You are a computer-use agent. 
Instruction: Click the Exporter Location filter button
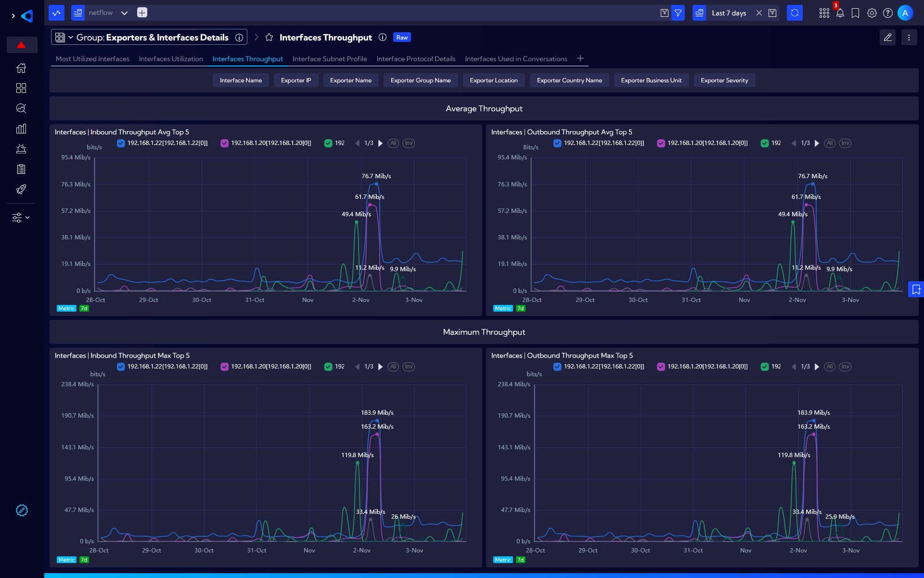point(494,80)
